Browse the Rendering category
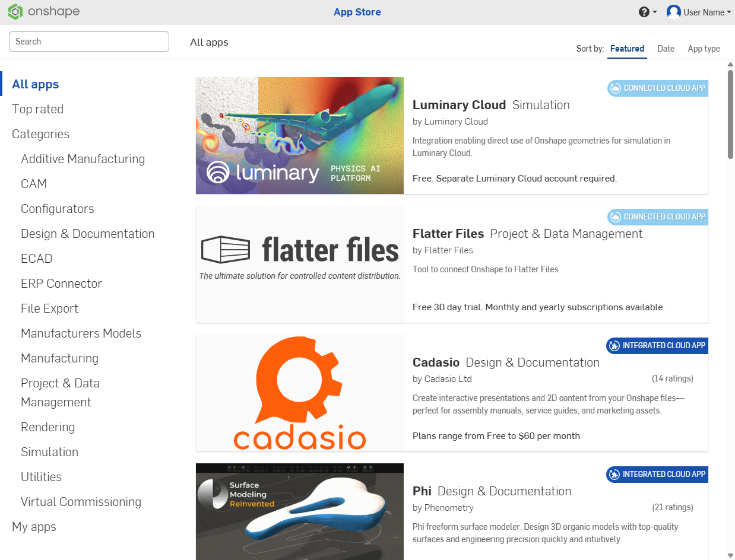 tap(48, 427)
